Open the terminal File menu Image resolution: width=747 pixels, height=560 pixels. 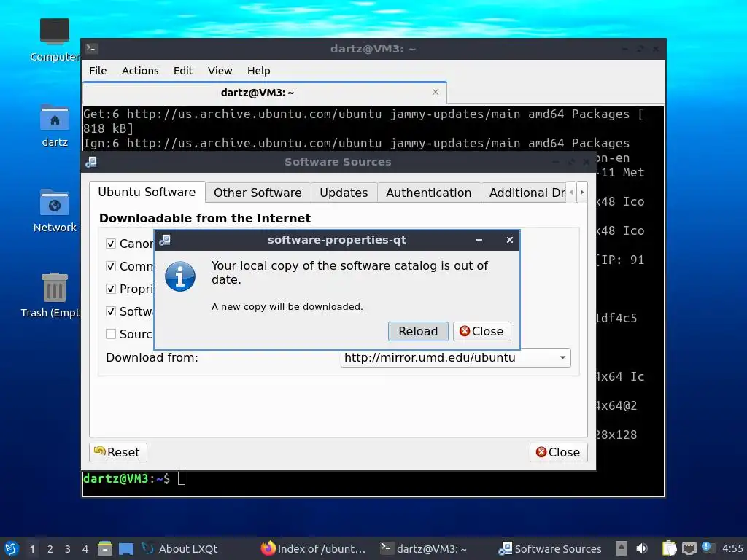[98, 71]
